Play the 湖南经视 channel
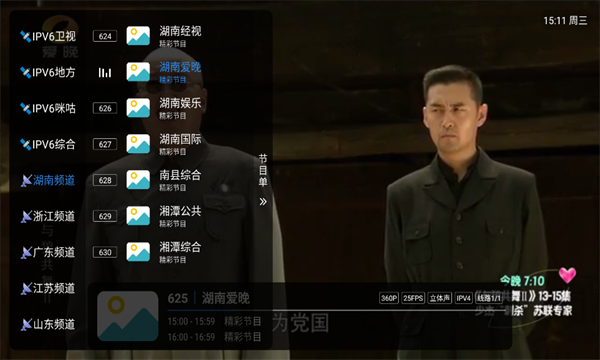Image resolution: width=600 pixels, height=360 pixels. 180,31
